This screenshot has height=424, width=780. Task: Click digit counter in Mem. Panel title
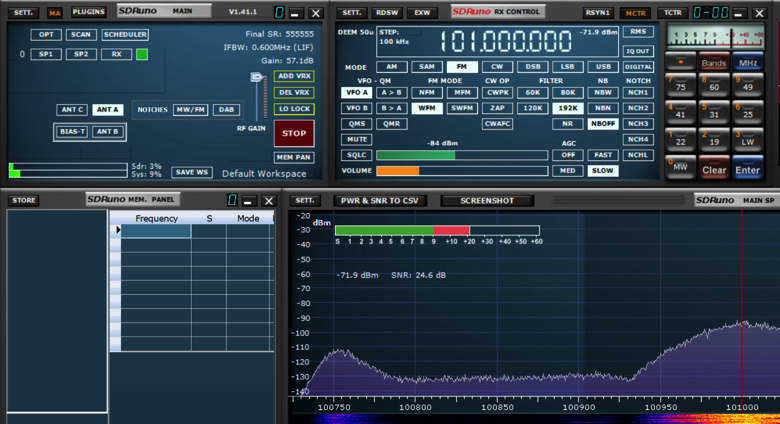(232, 200)
